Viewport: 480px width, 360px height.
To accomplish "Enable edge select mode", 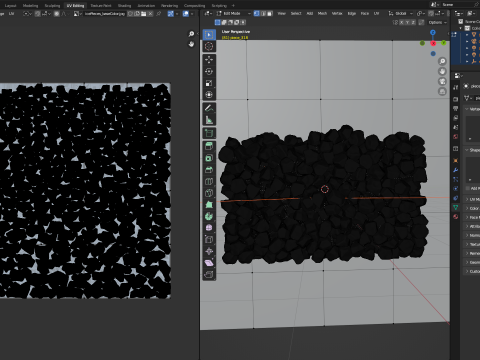I will [263, 13].
